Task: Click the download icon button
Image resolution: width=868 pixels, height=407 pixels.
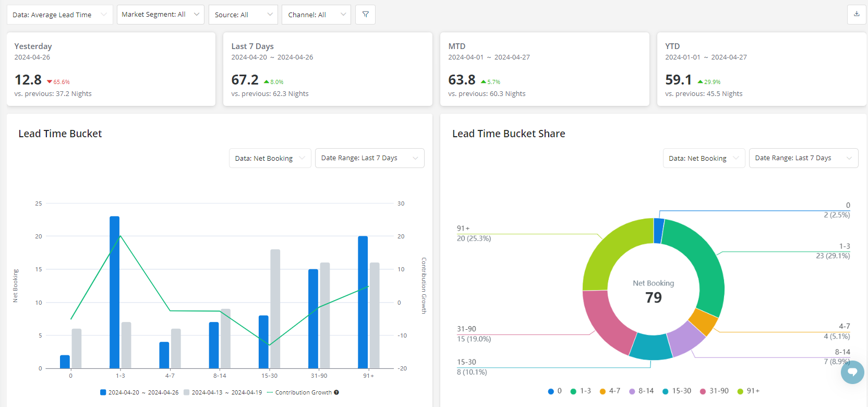Action: coord(857,14)
